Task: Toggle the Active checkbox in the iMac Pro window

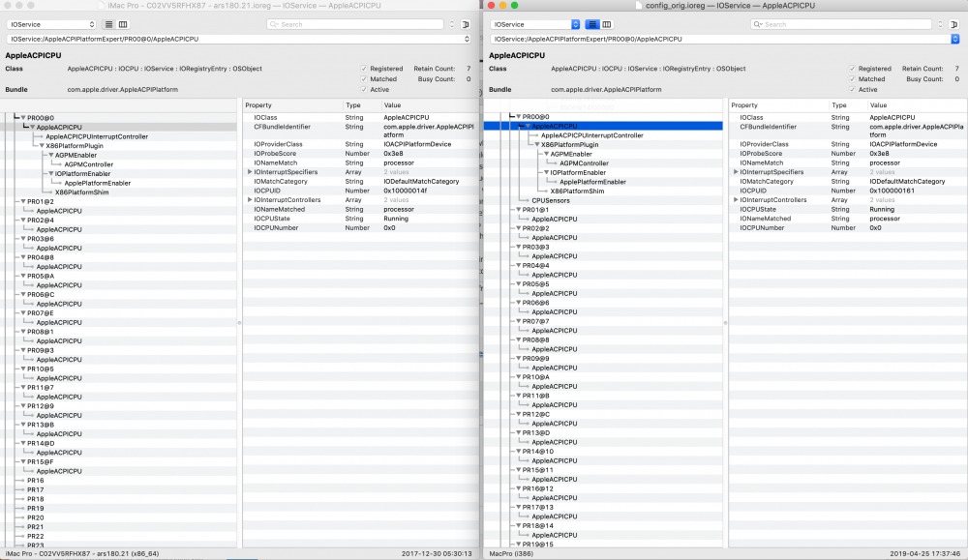Action: point(364,89)
